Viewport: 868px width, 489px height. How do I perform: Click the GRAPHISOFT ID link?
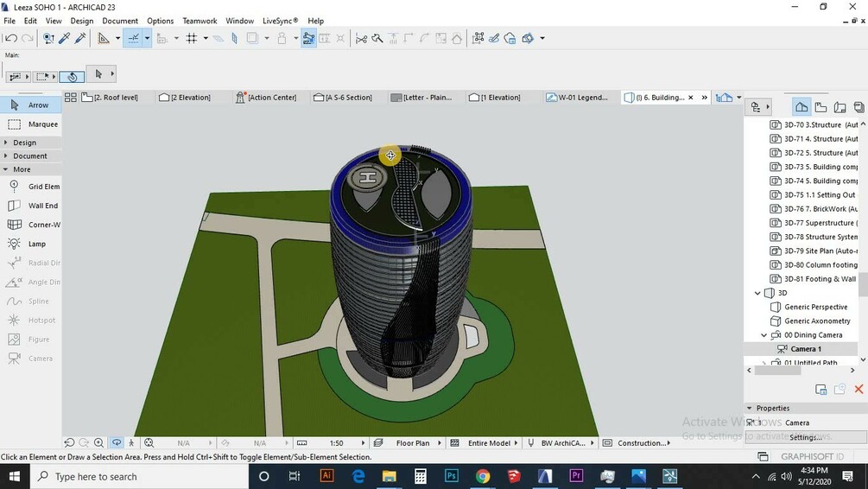pos(812,457)
